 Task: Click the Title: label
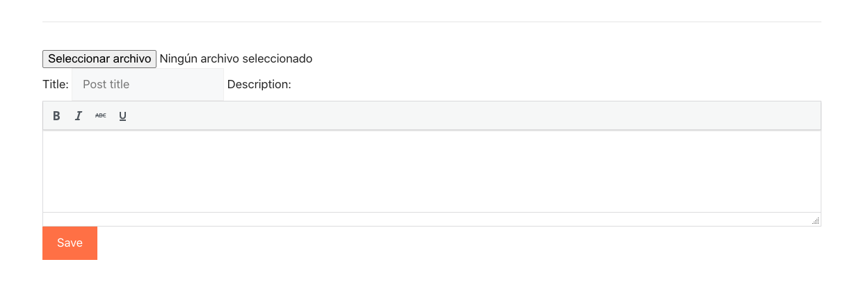tap(56, 85)
